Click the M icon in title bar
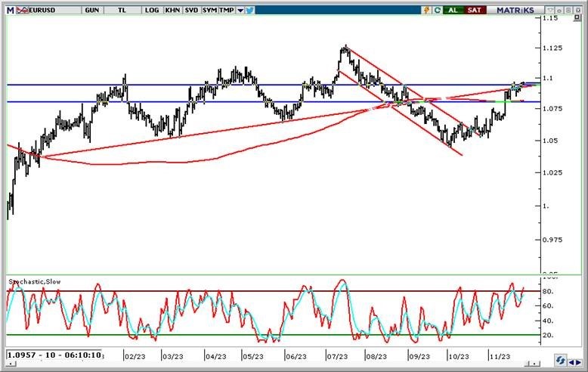Screen dimensions: 588x372 8,10
